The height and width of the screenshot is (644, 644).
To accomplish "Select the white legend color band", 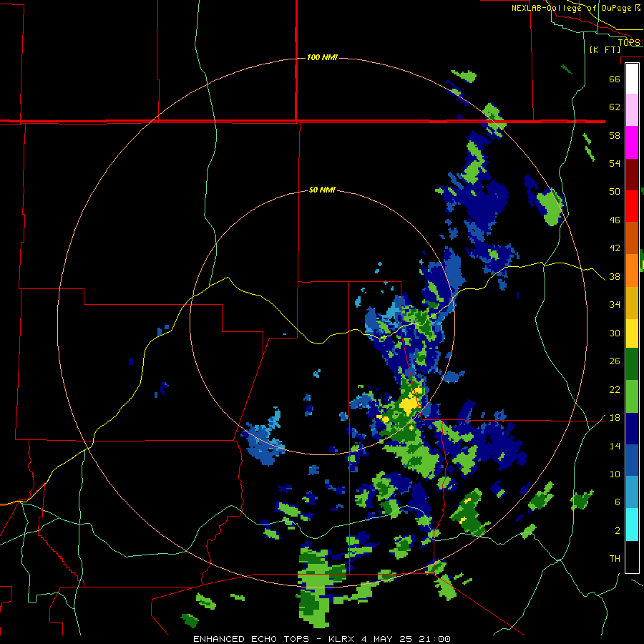I will (632, 79).
